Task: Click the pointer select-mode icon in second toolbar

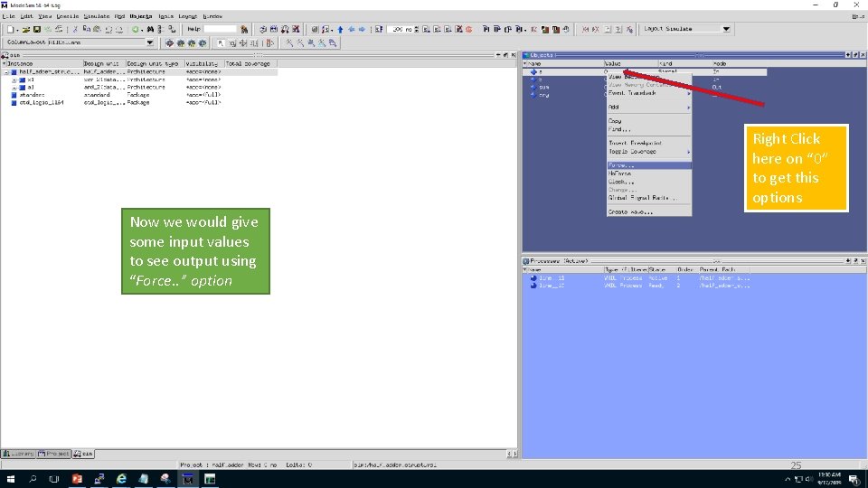Action: [221, 42]
